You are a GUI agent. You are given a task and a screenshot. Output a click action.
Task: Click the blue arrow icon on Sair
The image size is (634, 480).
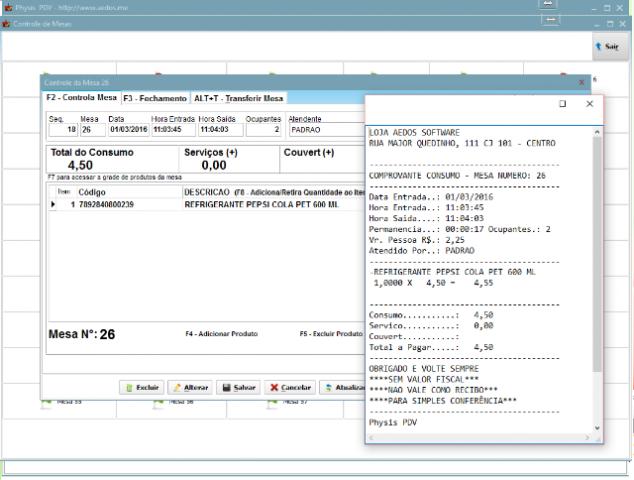coord(598,47)
